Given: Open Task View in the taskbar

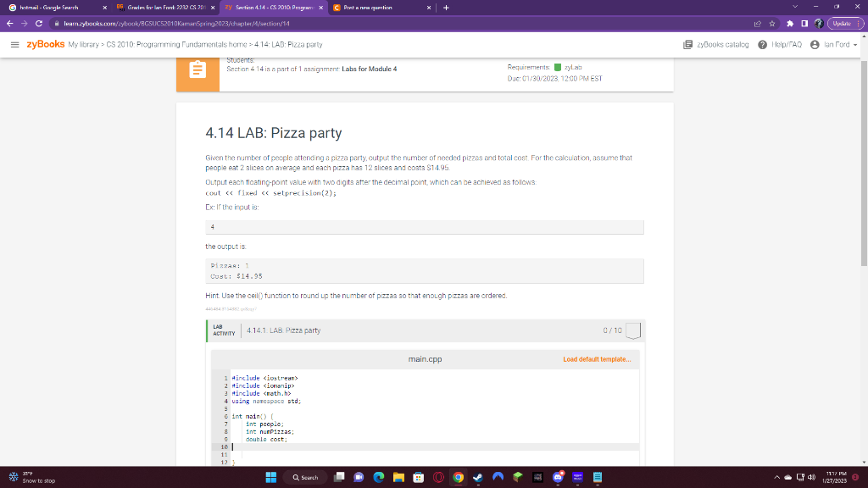Looking at the screenshot, I should point(339,478).
